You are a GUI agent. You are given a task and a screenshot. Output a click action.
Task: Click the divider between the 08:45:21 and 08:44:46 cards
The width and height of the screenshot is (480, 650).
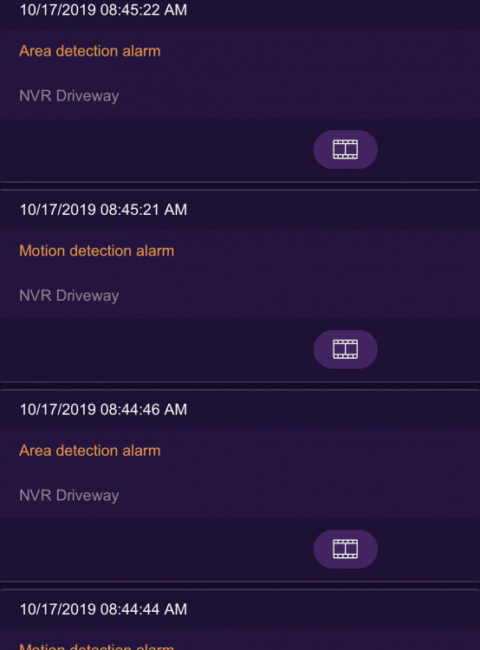click(x=240, y=386)
